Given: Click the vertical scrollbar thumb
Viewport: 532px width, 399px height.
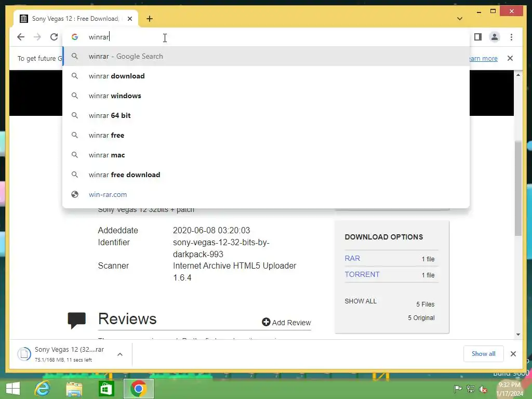Looking at the screenshot, I should pos(518,188).
